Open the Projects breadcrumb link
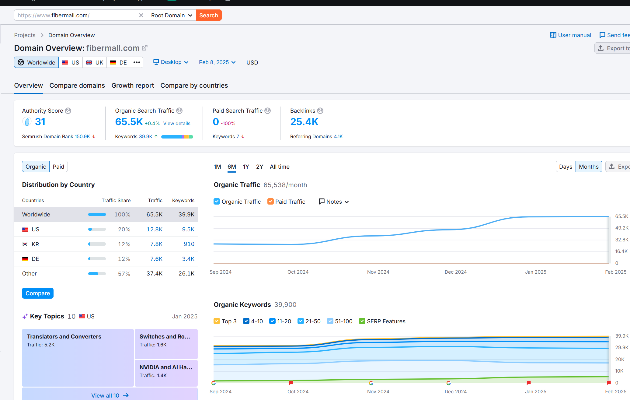This screenshot has width=630, height=400. (25, 35)
